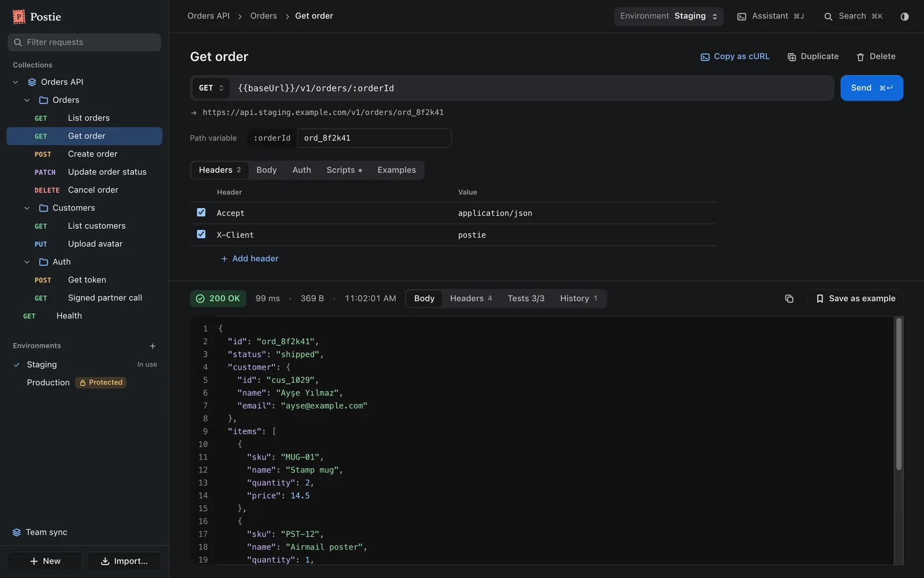This screenshot has width=924, height=578.
Task: Click the Auth folder icon
Action: [x=43, y=262]
